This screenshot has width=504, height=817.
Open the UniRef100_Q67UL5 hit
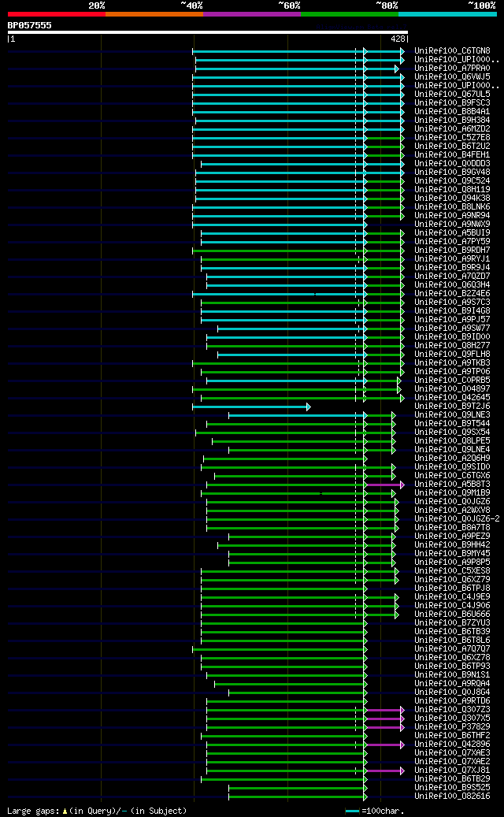click(452, 95)
